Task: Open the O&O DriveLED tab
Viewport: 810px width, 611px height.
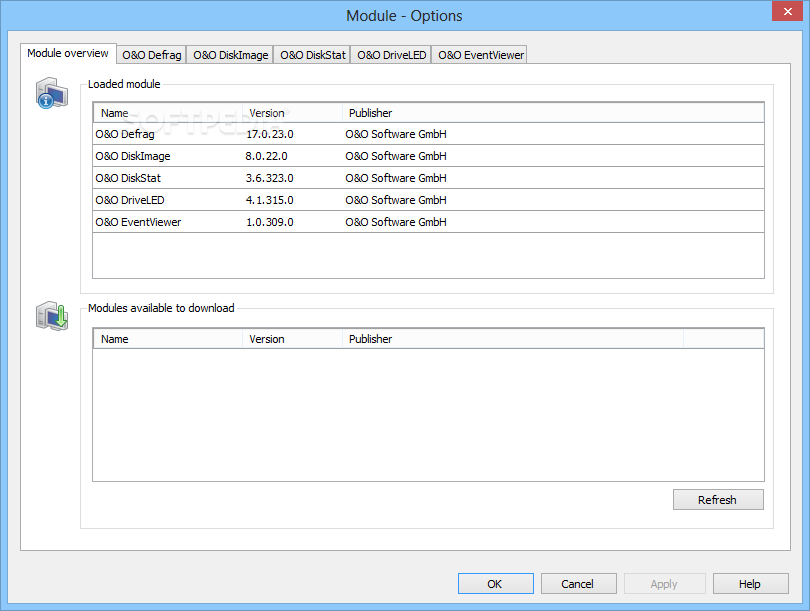Action: point(392,55)
